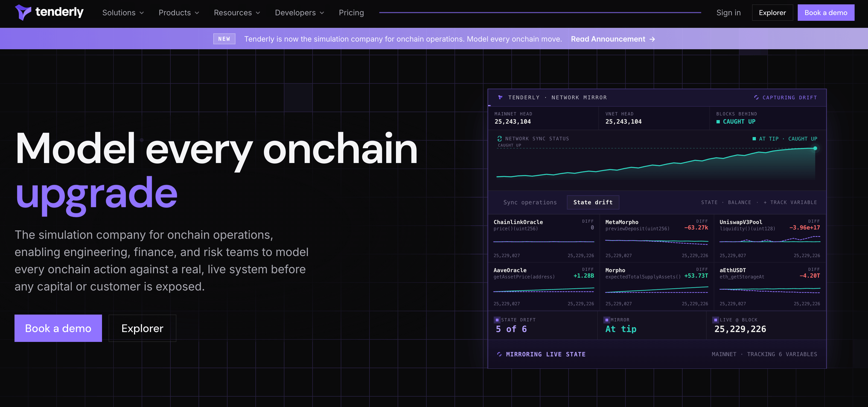Viewport: 868px width, 407px height.
Task: Click the MIRRORING LIVE STATE label
Action: (x=546, y=354)
